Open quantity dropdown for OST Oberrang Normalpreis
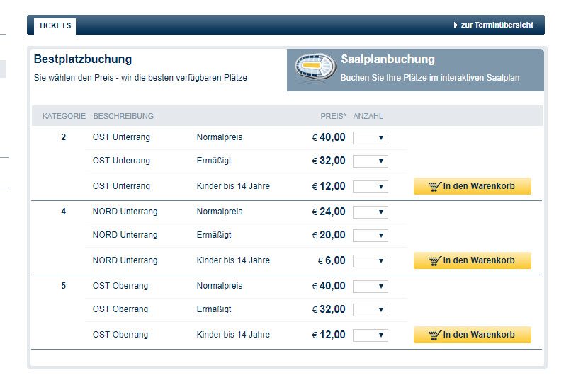Image resolution: width=588 pixels, height=380 pixels. [370, 286]
